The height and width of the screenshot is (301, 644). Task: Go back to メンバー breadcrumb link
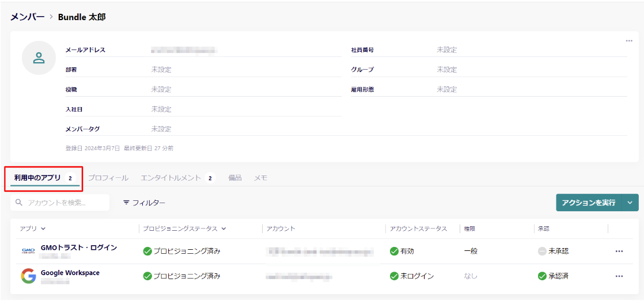[27, 17]
